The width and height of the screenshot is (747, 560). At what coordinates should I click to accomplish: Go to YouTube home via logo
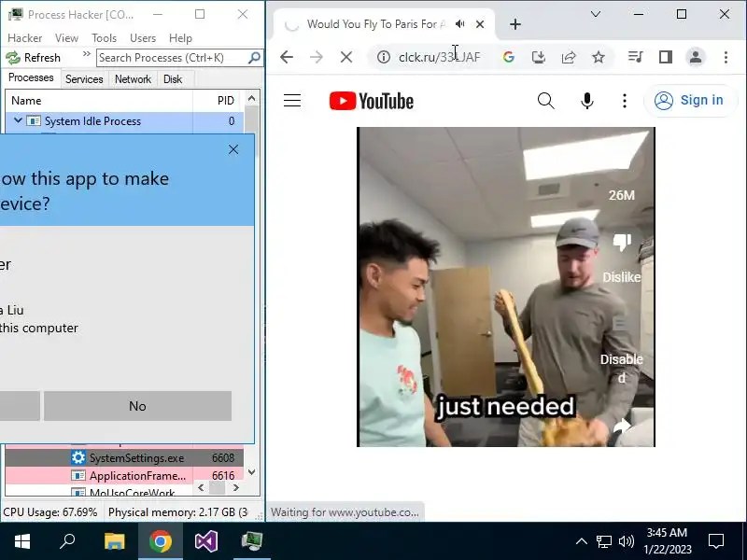[x=372, y=101]
